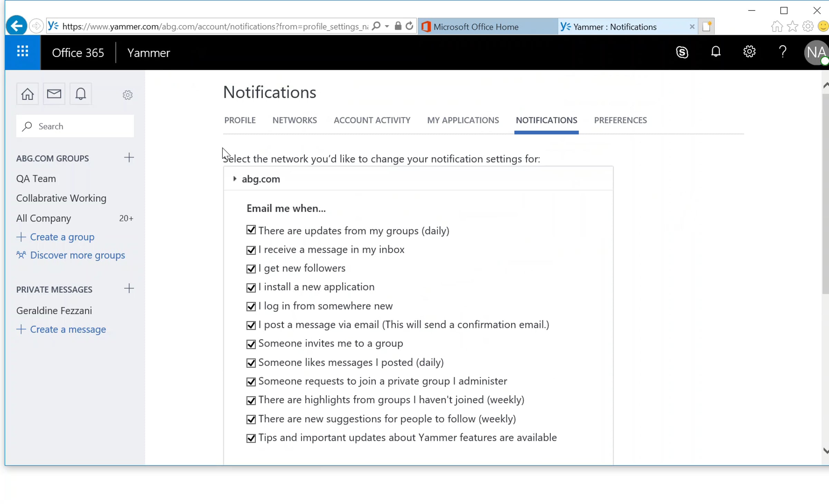The image size is (829, 504).
Task: Open the Account Activity tab
Action: 372,120
